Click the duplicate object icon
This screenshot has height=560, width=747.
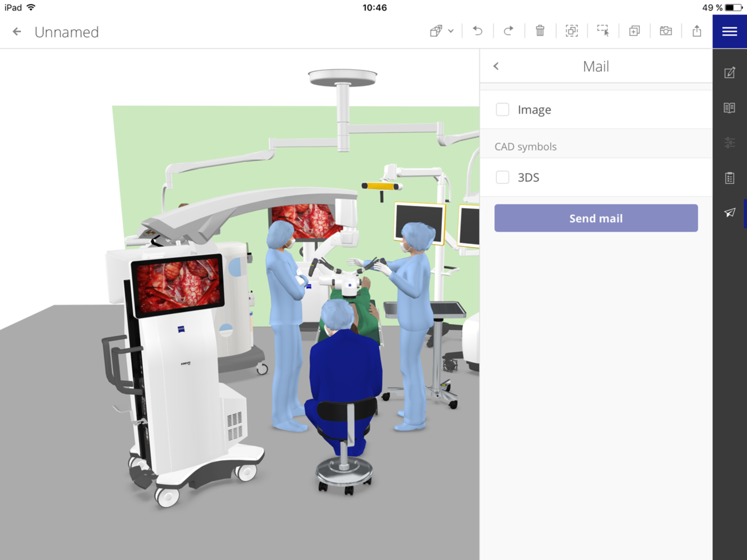click(634, 31)
